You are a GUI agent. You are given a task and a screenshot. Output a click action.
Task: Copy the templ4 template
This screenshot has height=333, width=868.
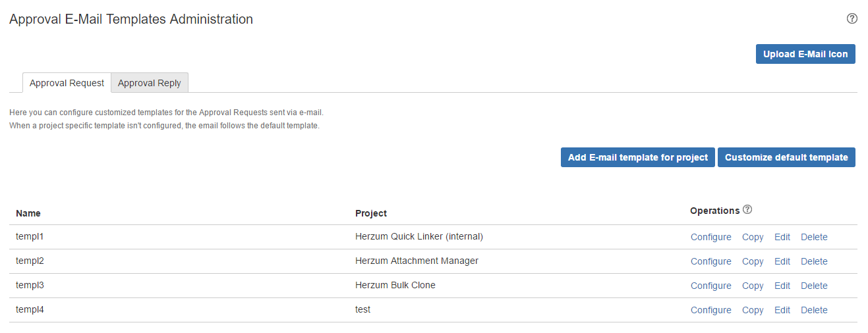753,310
